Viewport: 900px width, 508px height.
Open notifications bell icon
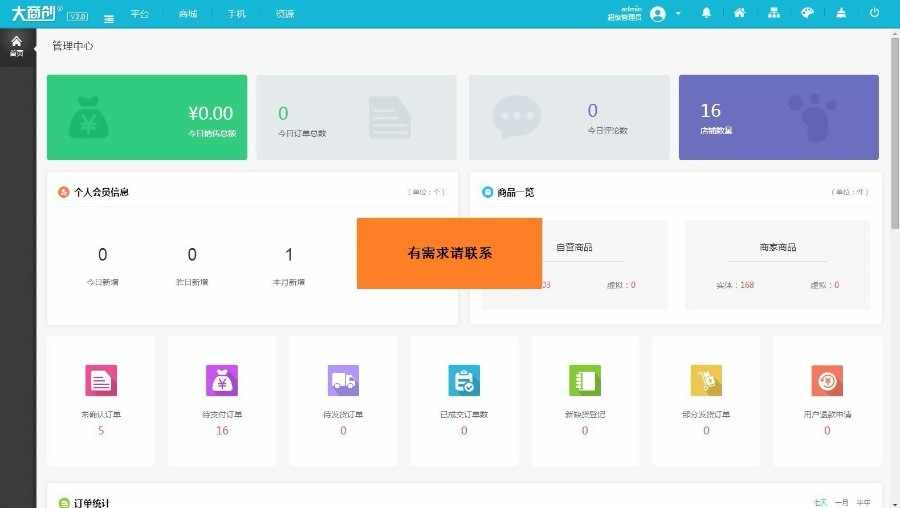pos(707,13)
